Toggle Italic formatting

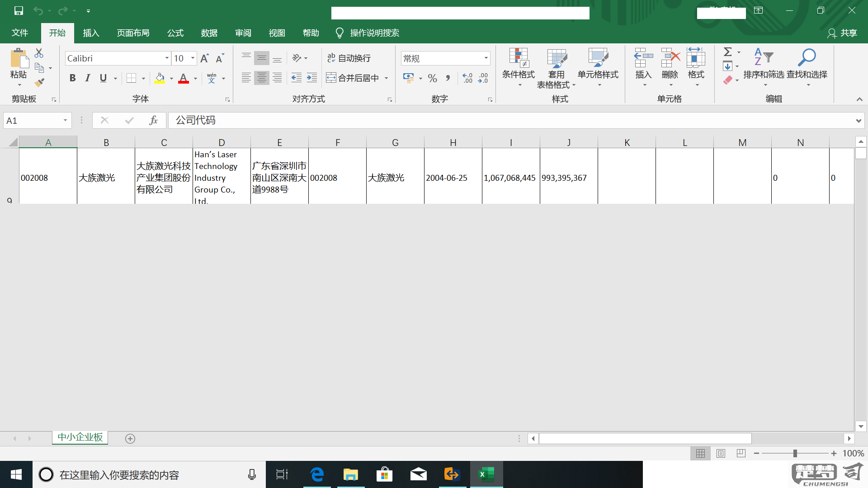coord(88,78)
